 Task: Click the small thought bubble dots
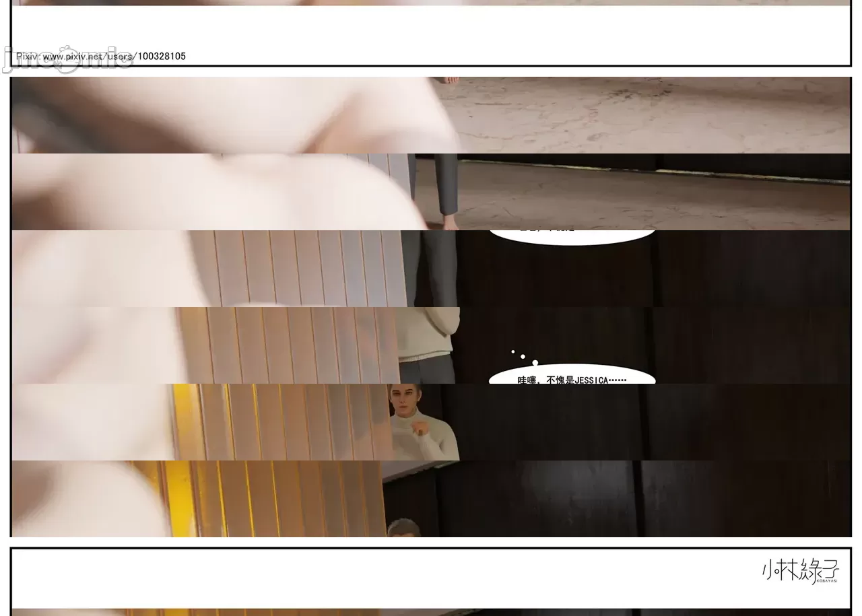[x=524, y=357]
